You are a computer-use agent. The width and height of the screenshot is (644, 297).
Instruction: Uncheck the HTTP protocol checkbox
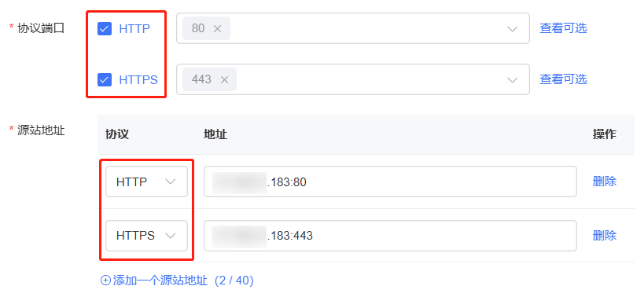[x=105, y=29]
